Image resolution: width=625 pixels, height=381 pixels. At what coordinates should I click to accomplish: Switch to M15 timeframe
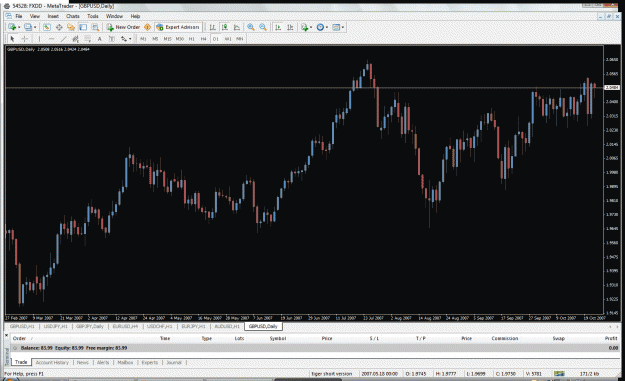pos(167,39)
